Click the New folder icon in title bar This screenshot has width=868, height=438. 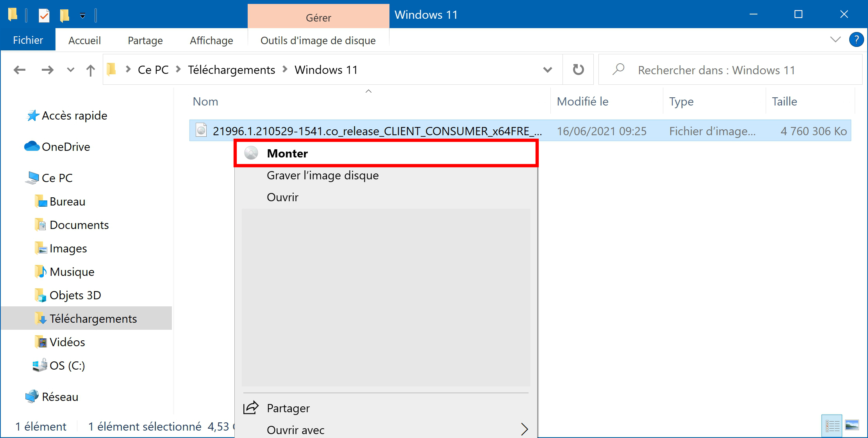[64, 16]
